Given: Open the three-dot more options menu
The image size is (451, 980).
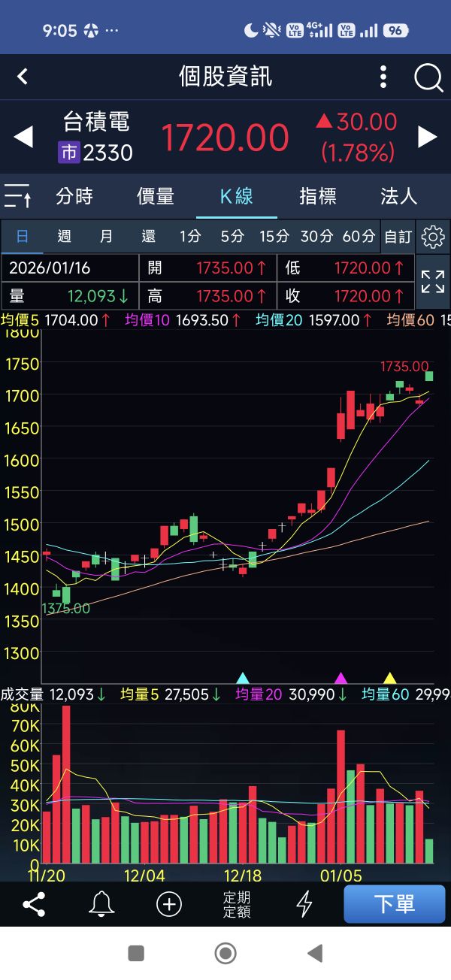Looking at the screenshot, I should coord(383,77).
